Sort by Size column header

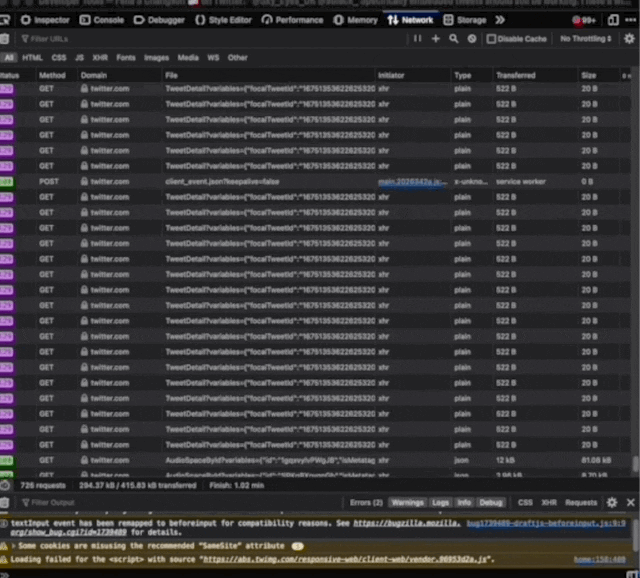[x=598, y=75]
